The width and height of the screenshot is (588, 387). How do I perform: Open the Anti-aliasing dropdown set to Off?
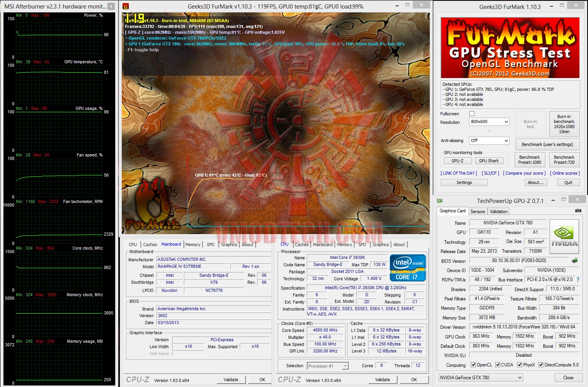(489, 141)
